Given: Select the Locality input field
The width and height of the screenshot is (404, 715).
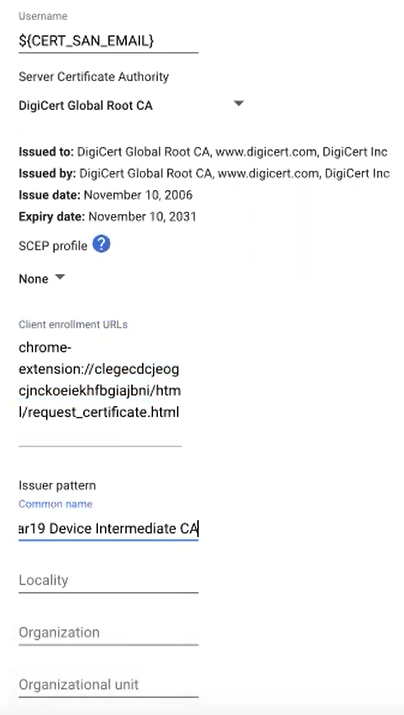Looking at the screenshot, I should click(x=109, y=580).
